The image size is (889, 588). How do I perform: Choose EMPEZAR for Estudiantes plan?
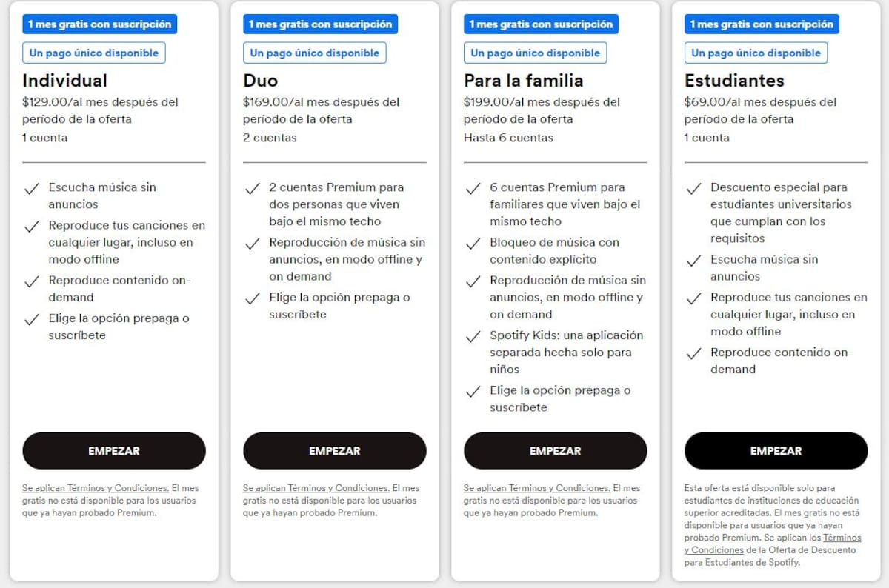click(x=776, y=451)
